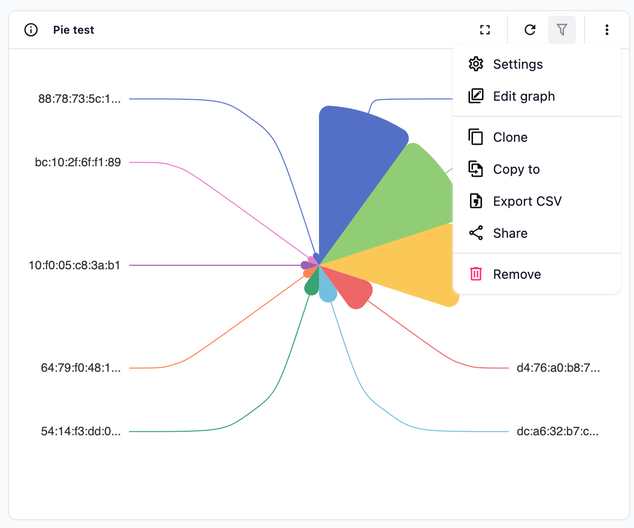Remove the graph via menu
This screenshot has width=634, height=528.
[x=516, y=274]
